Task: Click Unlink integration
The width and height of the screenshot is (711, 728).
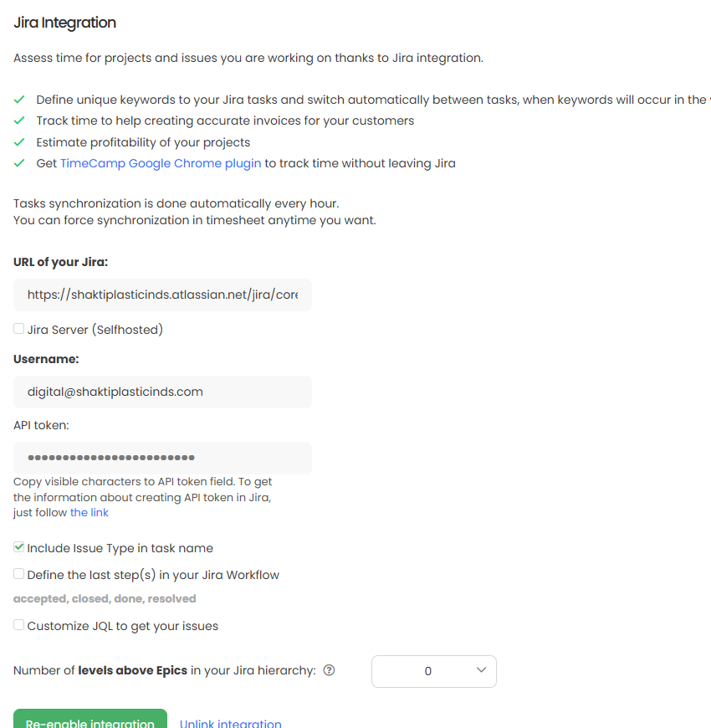Action: tap(230, 723)
